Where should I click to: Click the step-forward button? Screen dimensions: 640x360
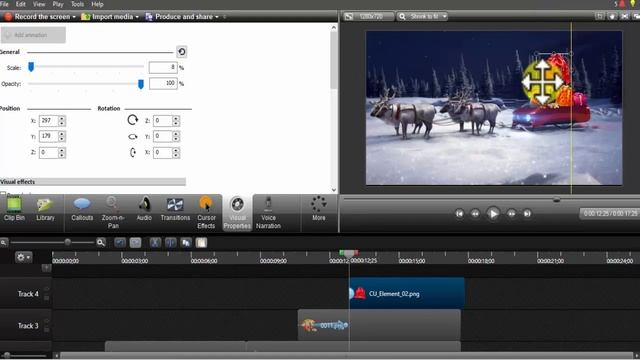pyautogui.click(x=511, y=213)
